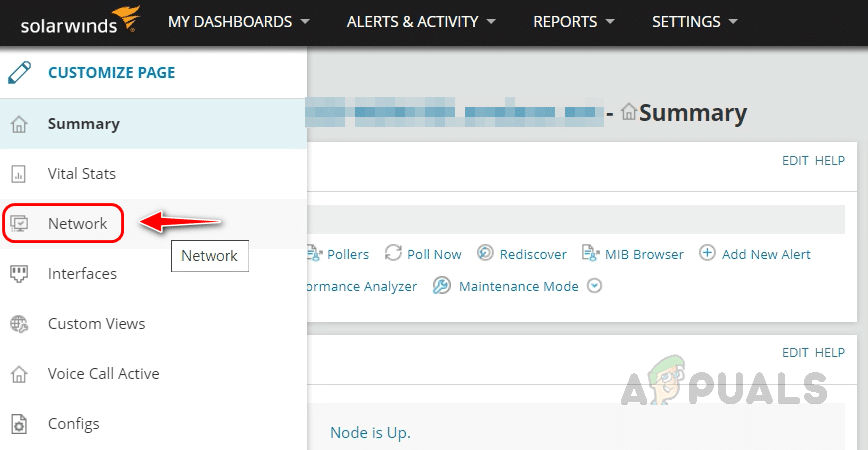Viewport: 868px width, 450px height.
Task: Open the Network view
Action: tap(153, 224)
